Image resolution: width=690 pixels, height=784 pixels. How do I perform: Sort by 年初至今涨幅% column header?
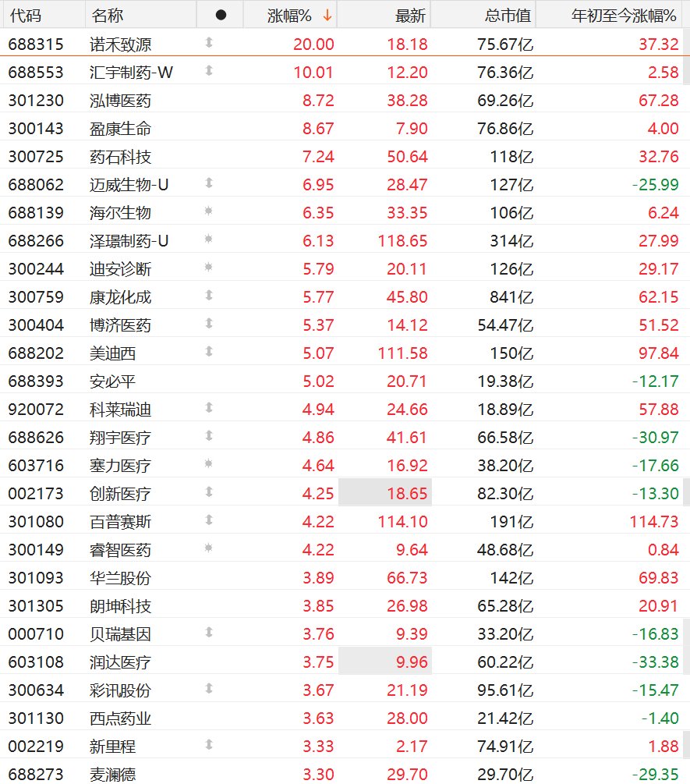click(624, 16)
